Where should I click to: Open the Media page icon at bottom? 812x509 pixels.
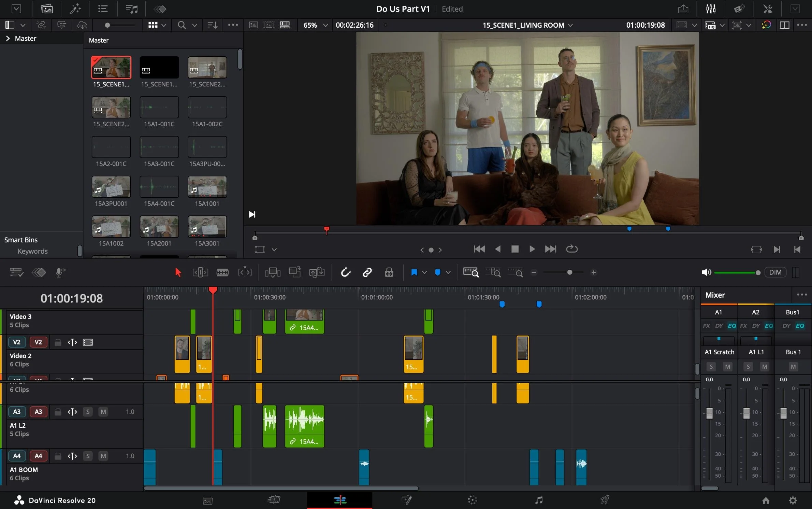[208, 500]
